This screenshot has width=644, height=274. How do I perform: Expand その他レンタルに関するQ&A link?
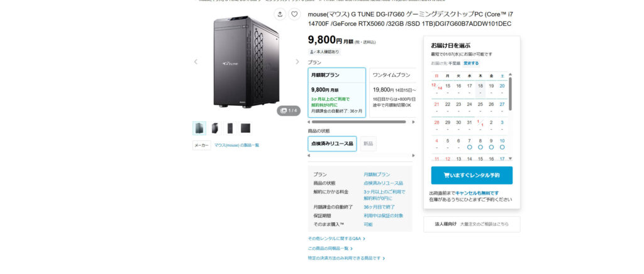[336, 239]
